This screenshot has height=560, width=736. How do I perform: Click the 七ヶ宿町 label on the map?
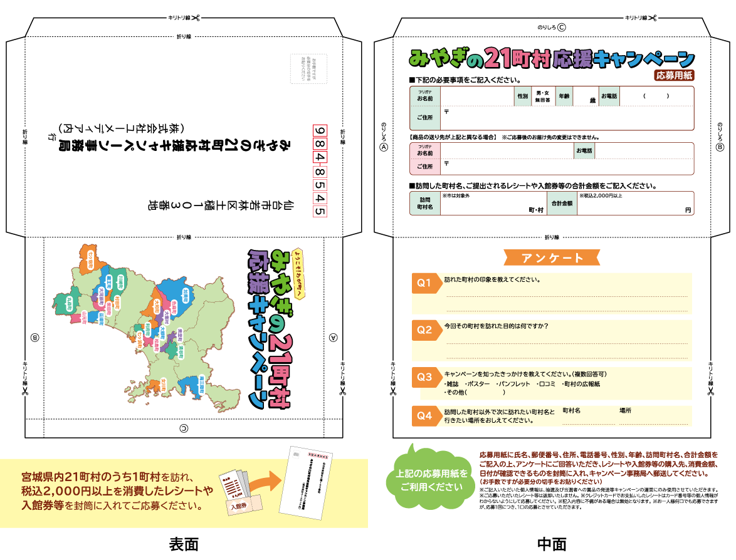(x=90, y=260)
